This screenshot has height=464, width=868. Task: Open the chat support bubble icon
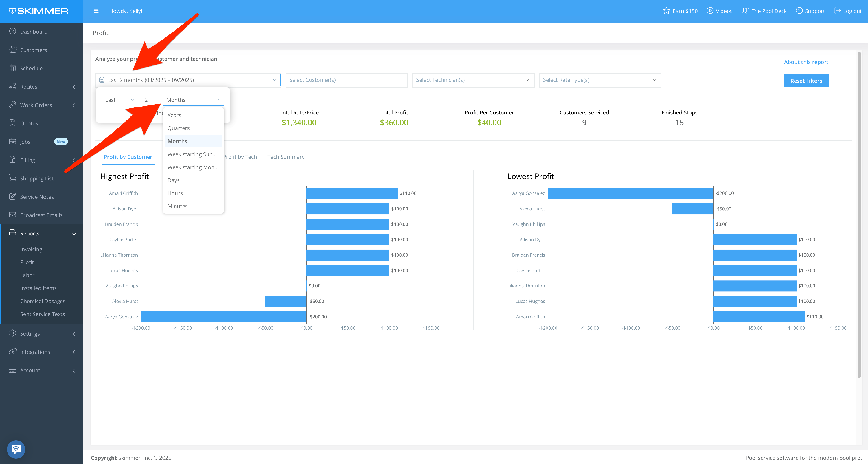[x=16, y=449]
